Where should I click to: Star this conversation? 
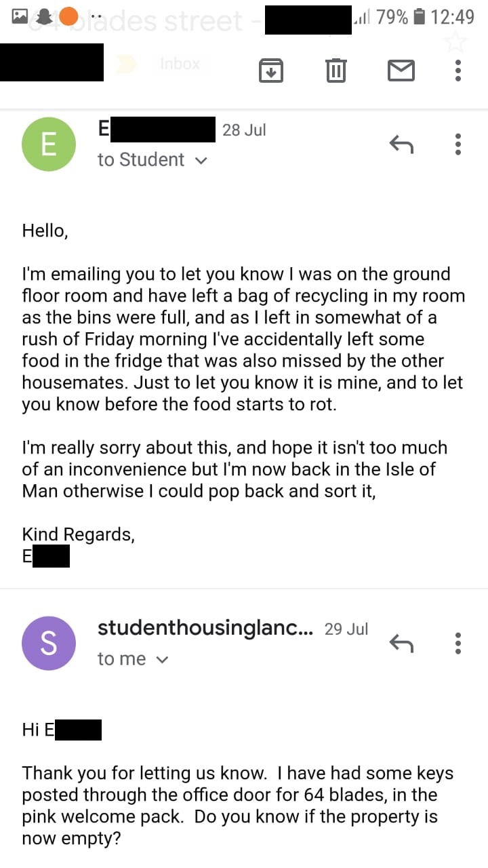(456, 41)
